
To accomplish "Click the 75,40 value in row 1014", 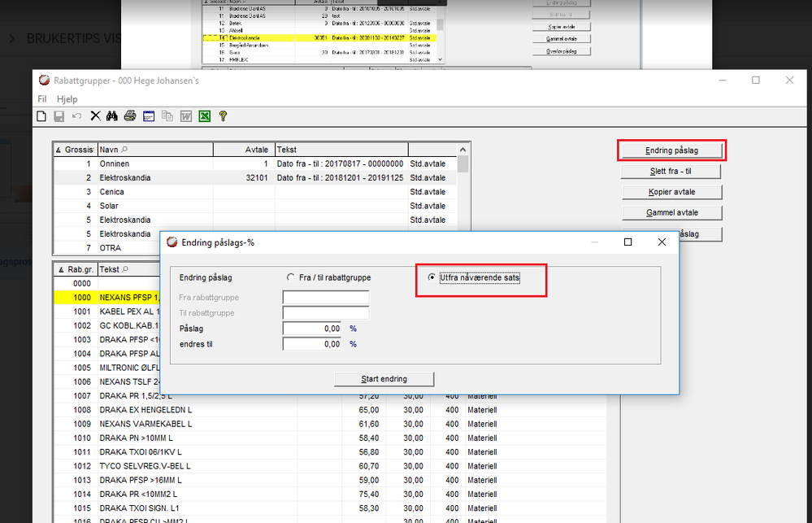I will click(x=369, y=494).
